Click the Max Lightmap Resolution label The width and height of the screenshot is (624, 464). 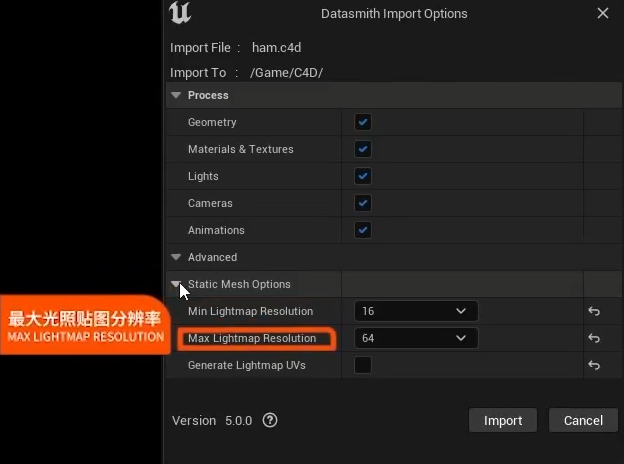pos(252,338)
